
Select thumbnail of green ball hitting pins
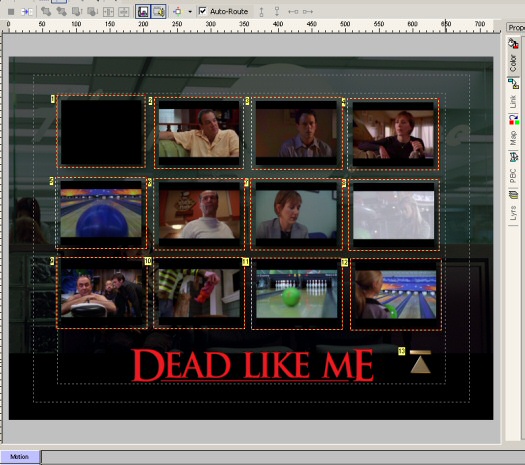[297, 294]
